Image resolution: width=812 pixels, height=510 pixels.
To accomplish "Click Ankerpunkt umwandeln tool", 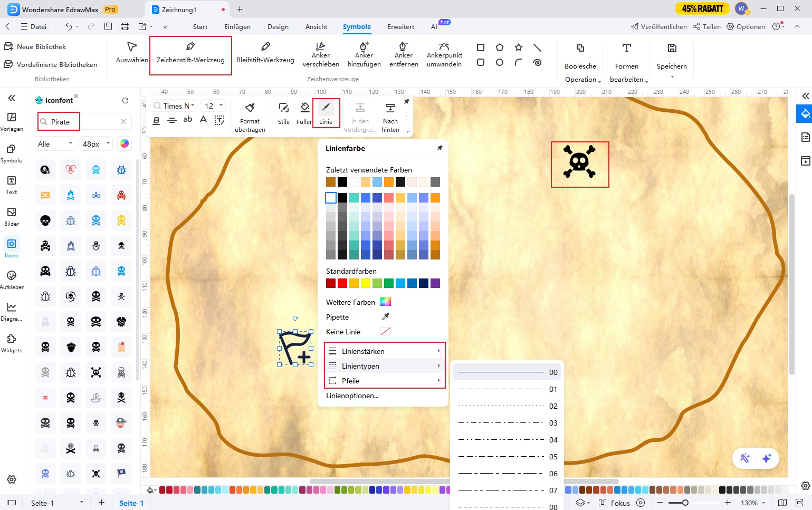I will coord(444,55).
